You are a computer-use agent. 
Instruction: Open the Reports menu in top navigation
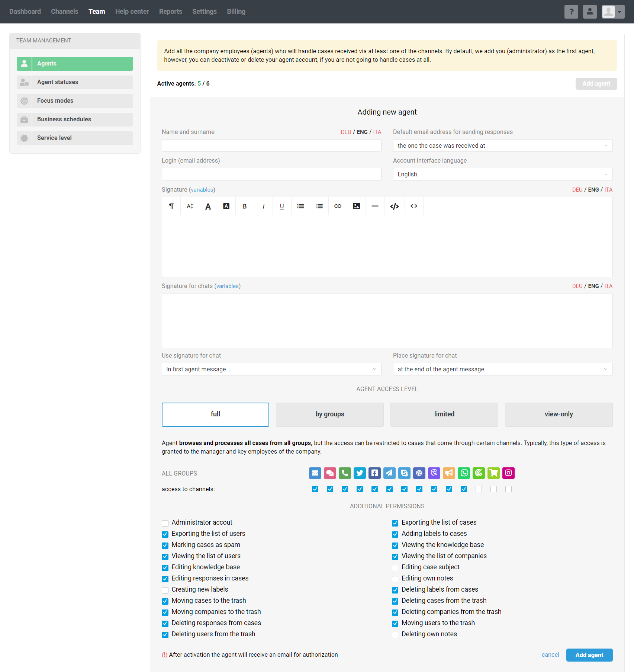170,12
